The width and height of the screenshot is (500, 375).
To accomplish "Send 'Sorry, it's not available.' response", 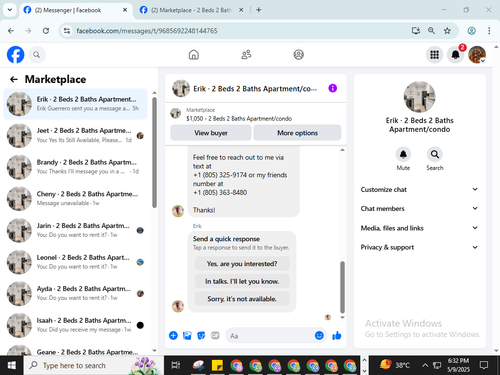I will [242, 299].
